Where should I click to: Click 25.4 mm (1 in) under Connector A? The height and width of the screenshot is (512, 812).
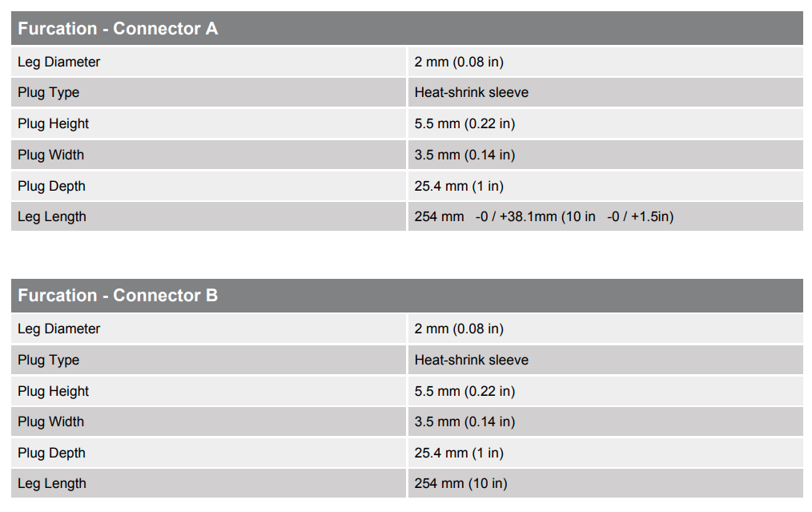459,186
